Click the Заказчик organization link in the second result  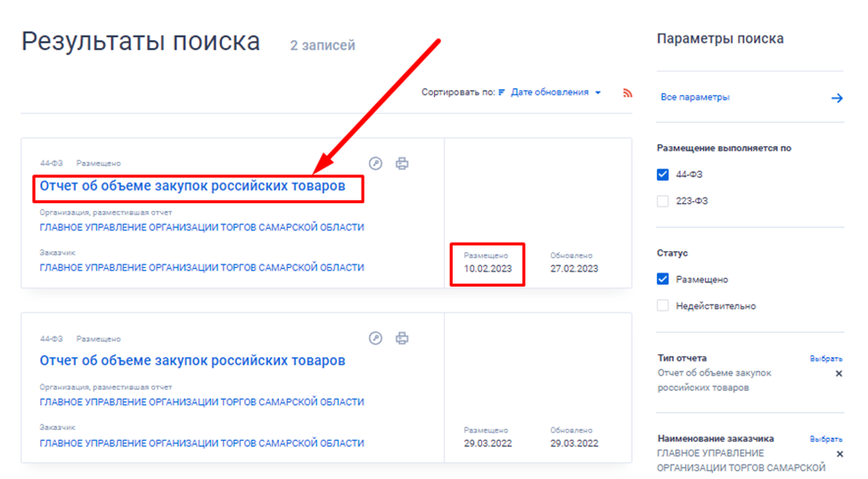[x=201, y=443]
